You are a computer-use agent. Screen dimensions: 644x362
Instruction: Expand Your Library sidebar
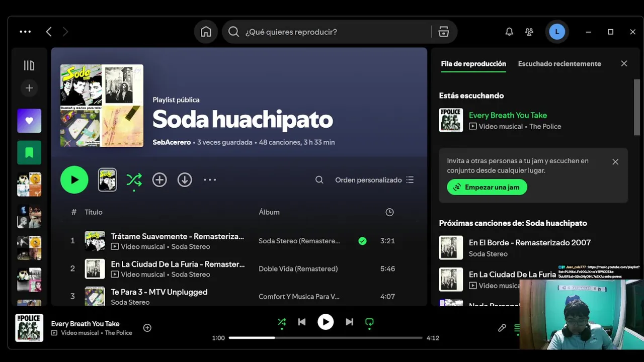29,65
